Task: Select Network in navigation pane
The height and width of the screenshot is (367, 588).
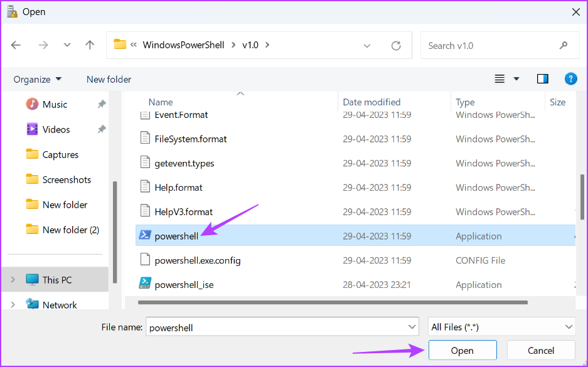Action: 60,305
